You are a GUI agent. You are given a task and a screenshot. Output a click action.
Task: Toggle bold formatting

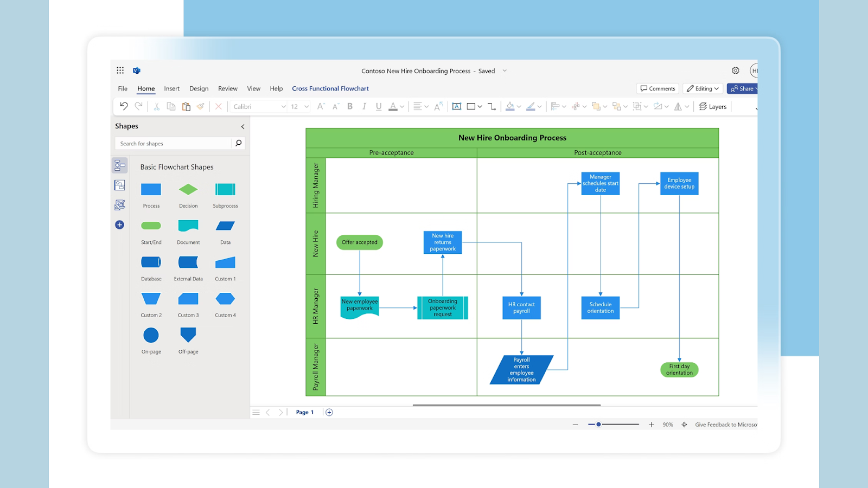click(x=350, y=106)
